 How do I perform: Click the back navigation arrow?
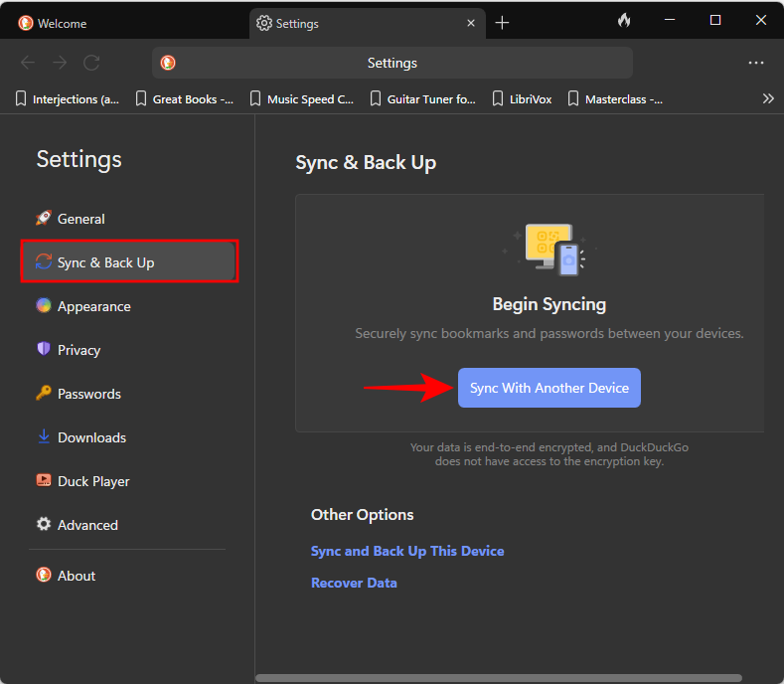[x=28, y=63]
